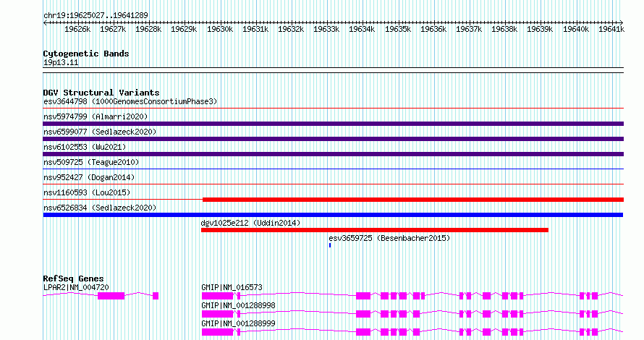644x340 pixels.
Task: Click first large exon of GMIP NM_001288998
Action: (217, 314)
